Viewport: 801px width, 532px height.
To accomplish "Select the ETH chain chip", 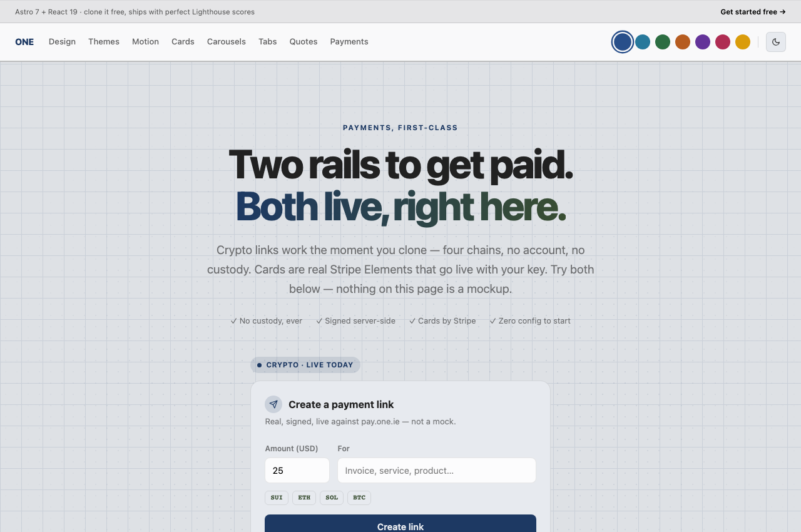I will [x=304, y=498].
